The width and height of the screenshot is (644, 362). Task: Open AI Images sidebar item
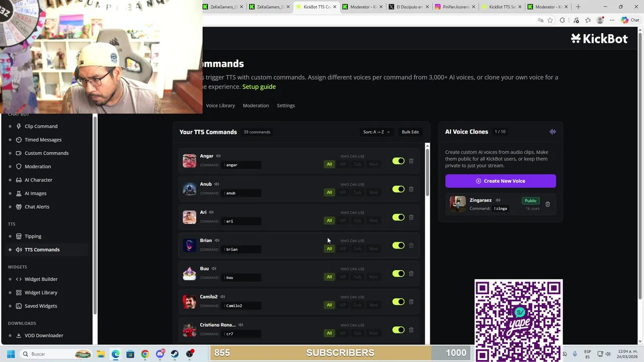[x=35, y=193]
